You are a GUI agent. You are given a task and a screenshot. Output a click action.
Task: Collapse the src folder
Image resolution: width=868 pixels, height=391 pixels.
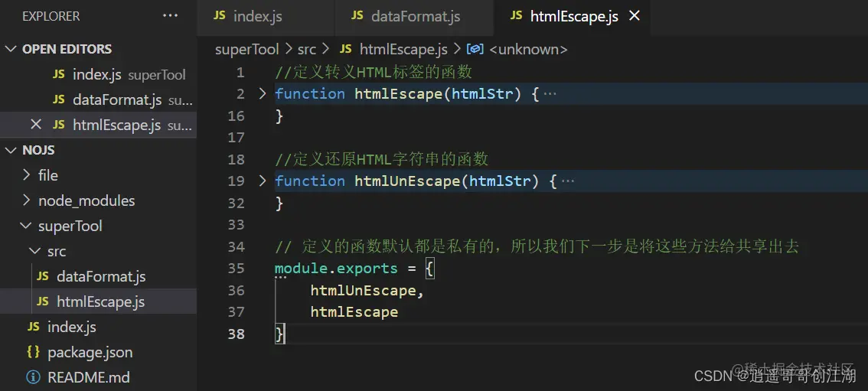[x=98, y=252]
